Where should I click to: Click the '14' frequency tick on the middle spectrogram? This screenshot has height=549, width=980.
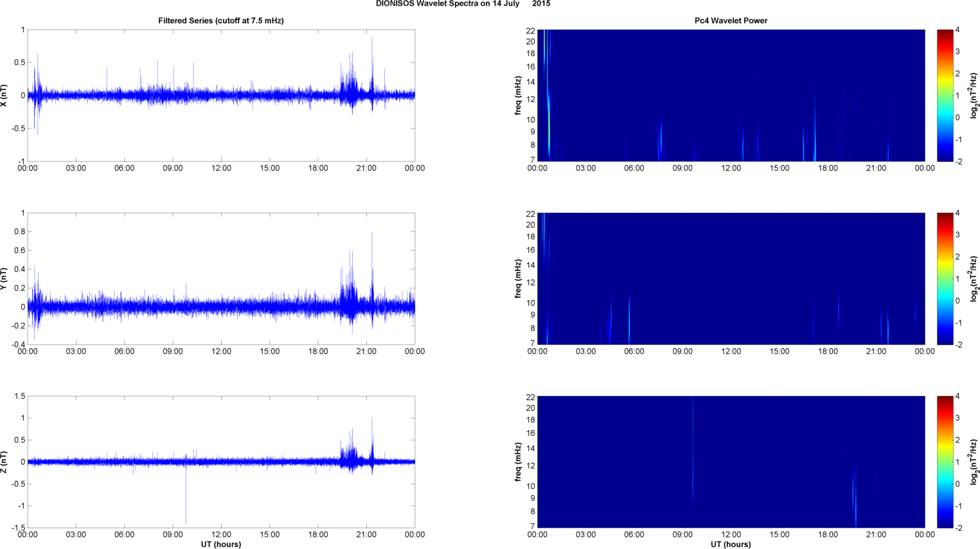pos(531,265)
